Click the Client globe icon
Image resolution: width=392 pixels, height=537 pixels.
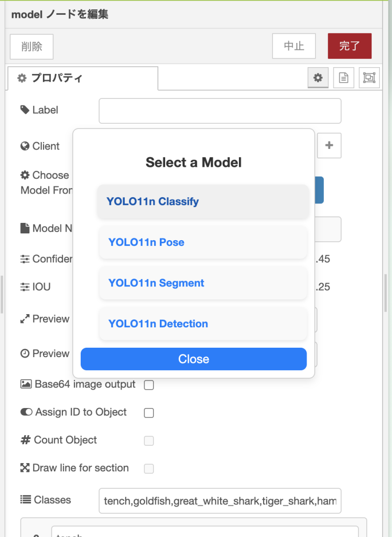(x=25, y=146)
